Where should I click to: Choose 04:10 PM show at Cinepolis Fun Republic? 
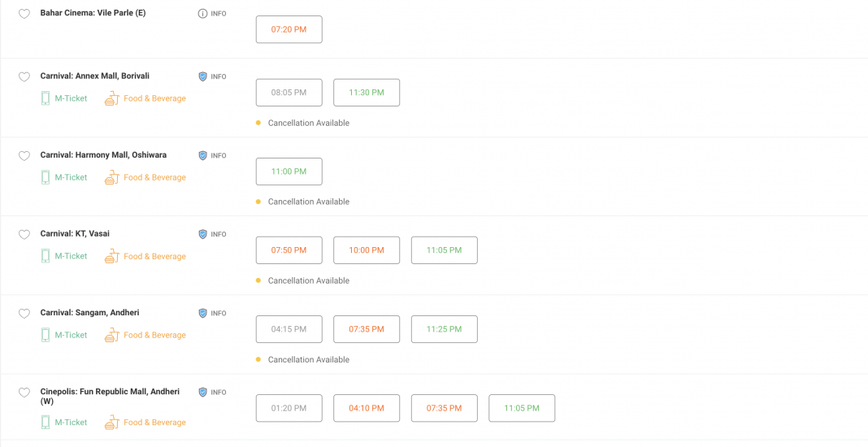point(367,408)
